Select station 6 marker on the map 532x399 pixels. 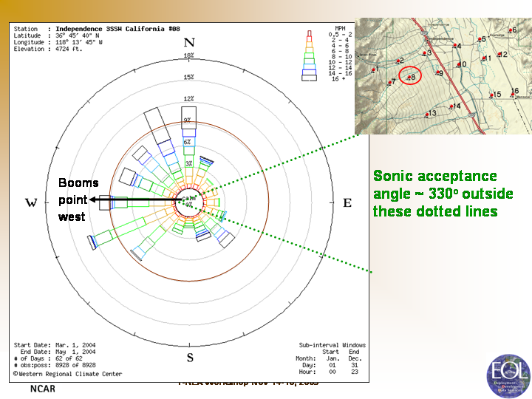point(511,31)
